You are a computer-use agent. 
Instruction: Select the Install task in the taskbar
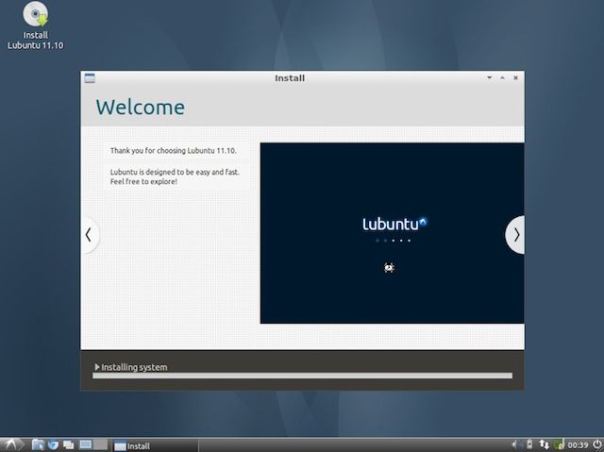(x=156, y=446)
